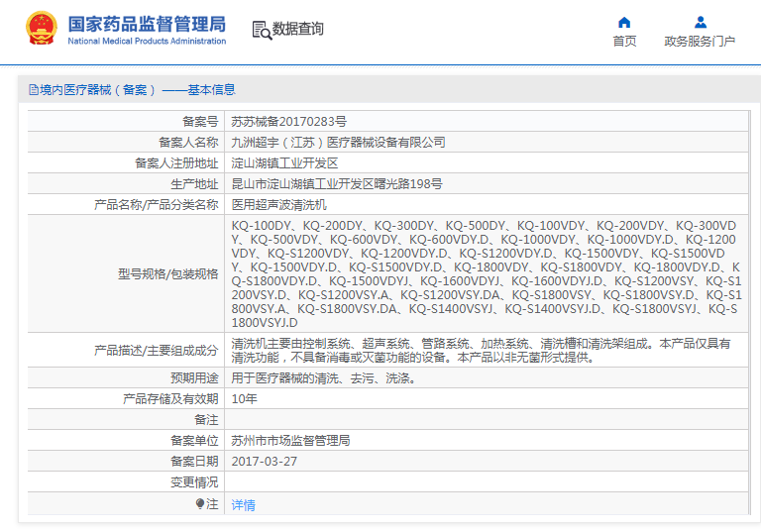Select 昆山市淀山湖镇工业开发区曙光路198号 production address
761x532 pixels.
(337, 184)
